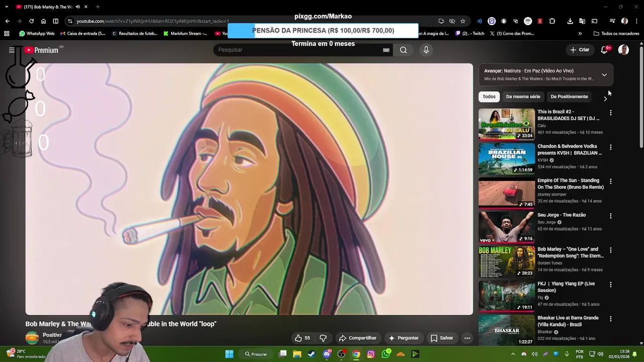Viewport: 644px width, 362px height.
Task: Open the new tab plus button
Action: [98, 7]
